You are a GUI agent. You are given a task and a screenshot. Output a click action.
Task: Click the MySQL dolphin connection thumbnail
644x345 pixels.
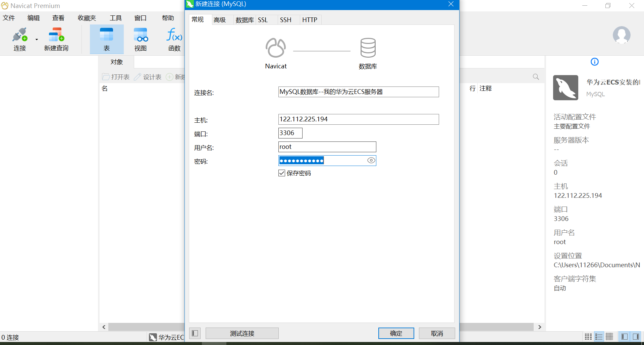coord(566,88)
